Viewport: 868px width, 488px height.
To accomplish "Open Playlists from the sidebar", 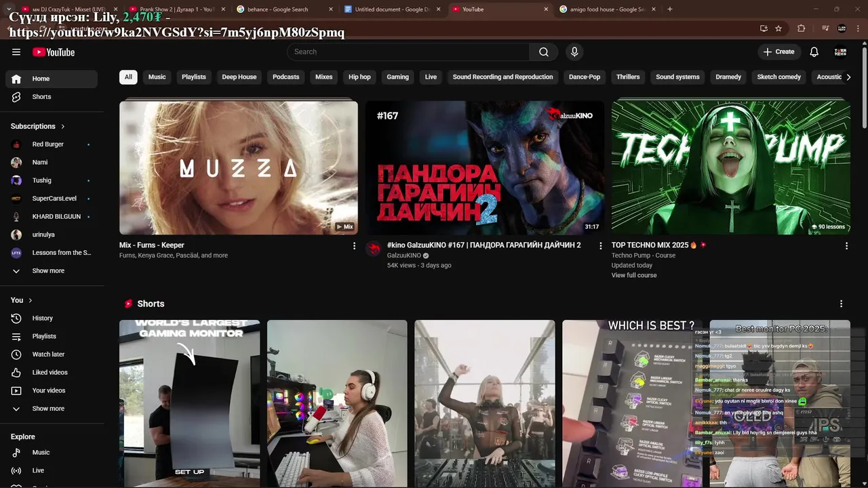I will pos(52,336).
